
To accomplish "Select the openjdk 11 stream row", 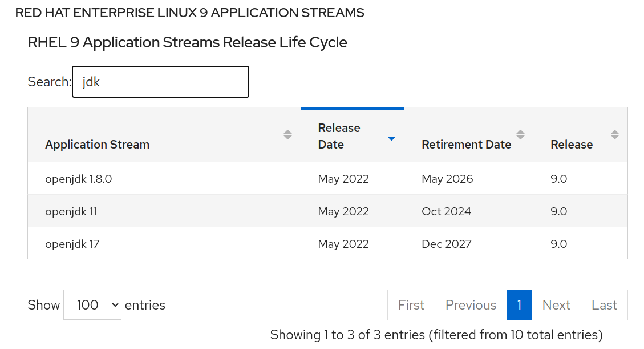I will click(x=71, y=211).
